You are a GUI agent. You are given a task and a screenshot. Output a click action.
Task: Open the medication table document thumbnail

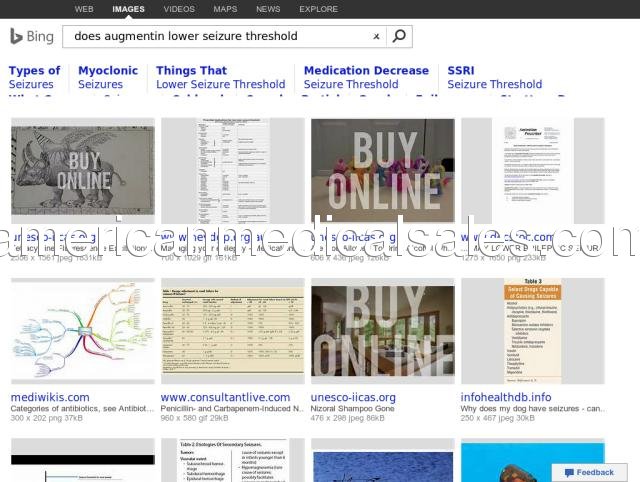pyautogui.click(x=233, y=171)
